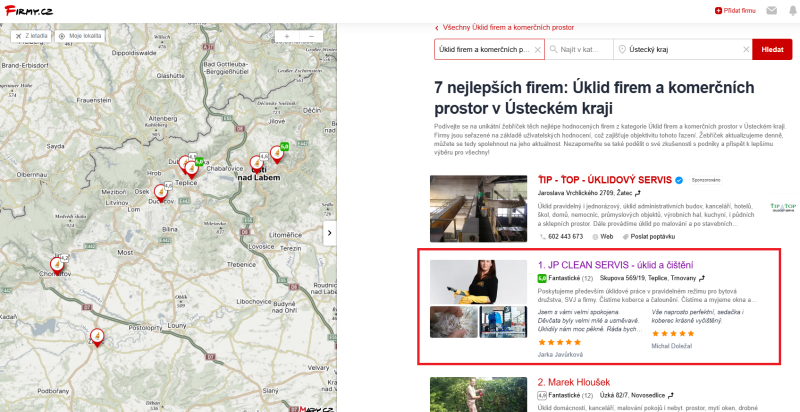Click route arrow beside Skupova 569/19 address

[702, 278]
